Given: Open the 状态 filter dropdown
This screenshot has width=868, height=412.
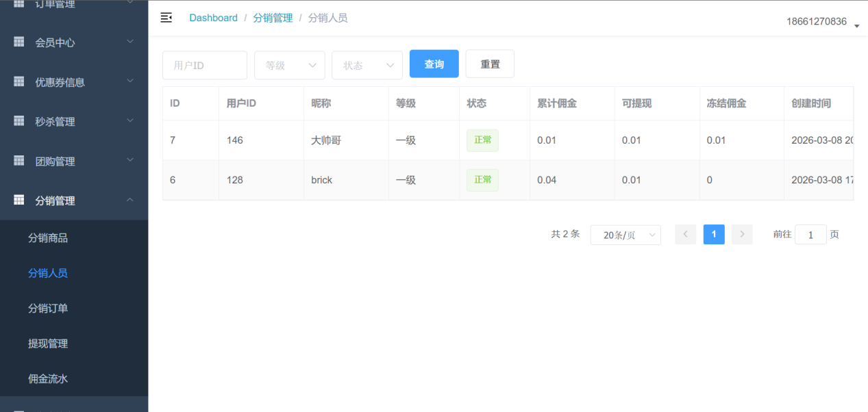Looking at the screenshot, I should (x=367, y=65).
